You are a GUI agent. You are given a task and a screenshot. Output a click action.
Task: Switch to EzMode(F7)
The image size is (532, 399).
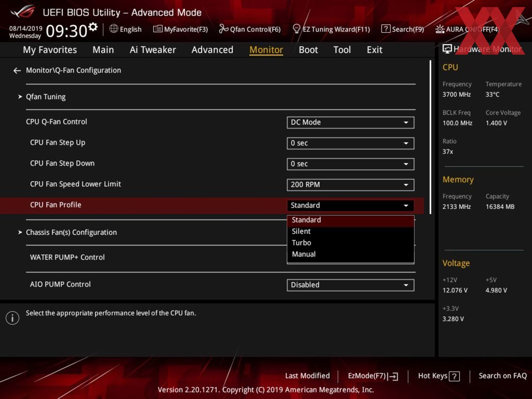click(373, 376)
